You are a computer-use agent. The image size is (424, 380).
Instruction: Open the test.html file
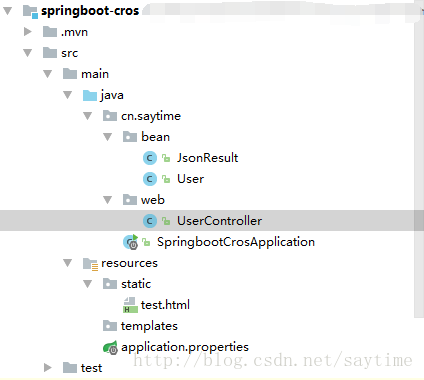coord(165,305)
